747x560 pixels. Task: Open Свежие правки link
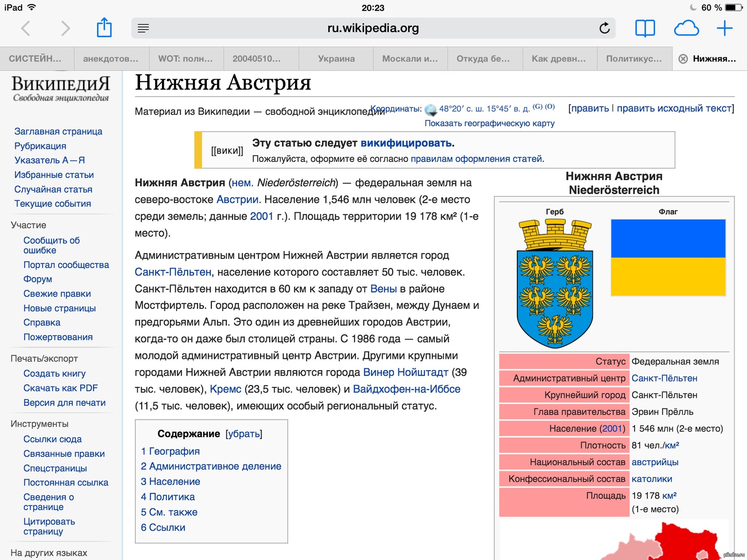(x=57, y=294)
